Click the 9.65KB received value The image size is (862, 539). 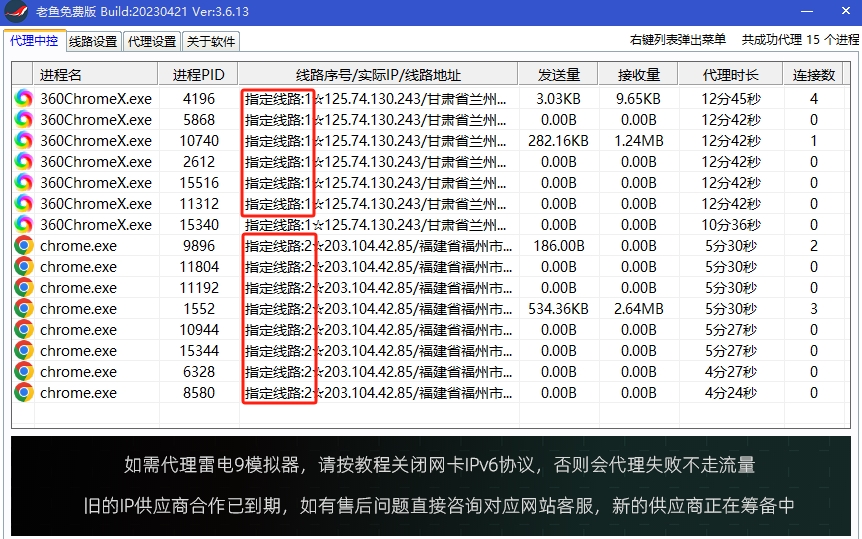click(x=638, y=98)
